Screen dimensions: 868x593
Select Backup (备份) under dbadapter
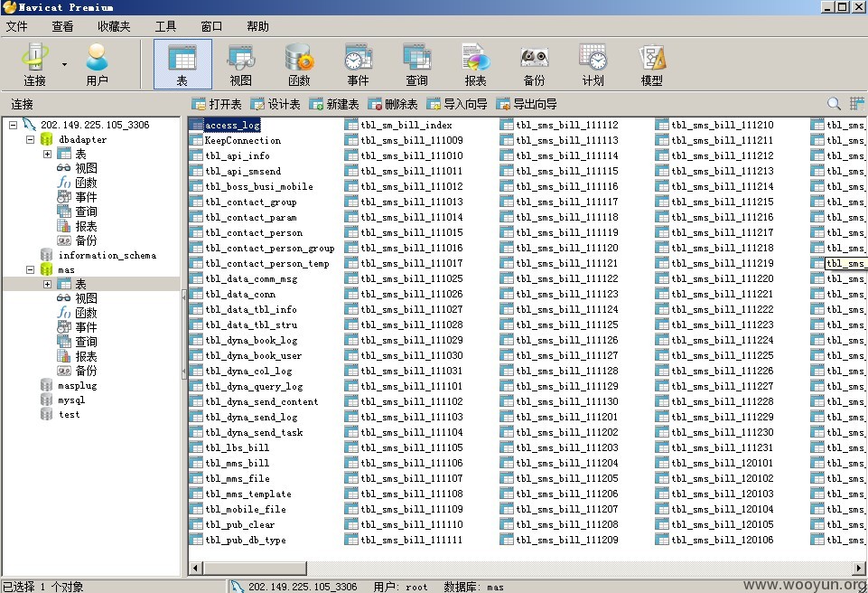[x=86, y=240]
